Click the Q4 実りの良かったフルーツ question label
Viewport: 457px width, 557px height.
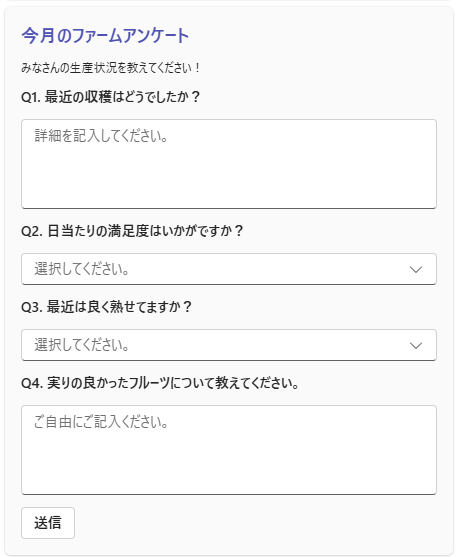click(x=160, y=383)
